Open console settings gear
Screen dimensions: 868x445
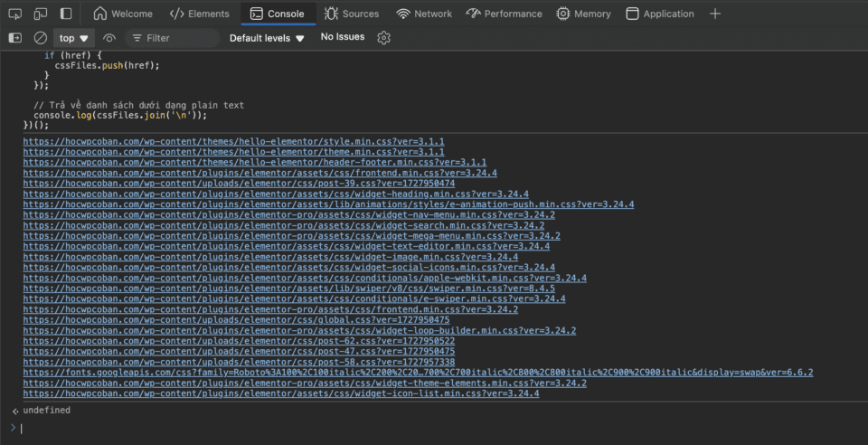tap(383, 38)
